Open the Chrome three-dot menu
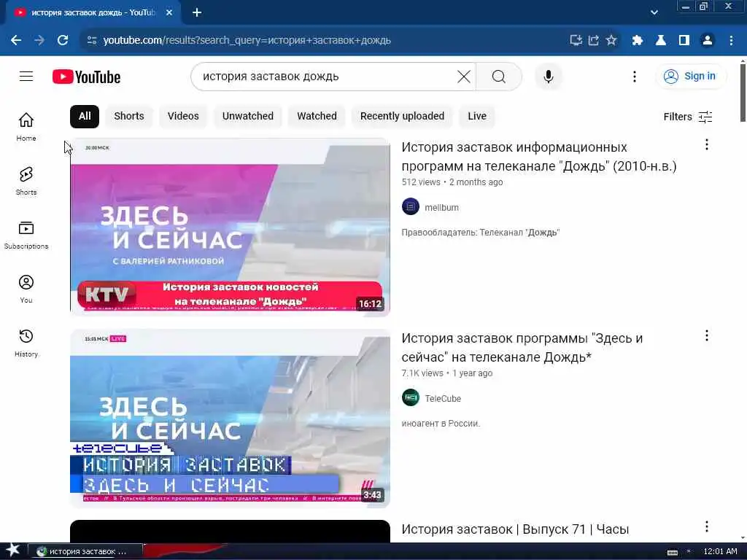 pyautogui.click(x=731, y=41)
